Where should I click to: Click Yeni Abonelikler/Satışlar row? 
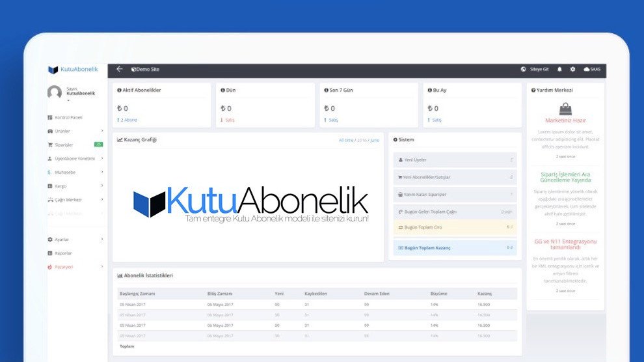point(455,177)
